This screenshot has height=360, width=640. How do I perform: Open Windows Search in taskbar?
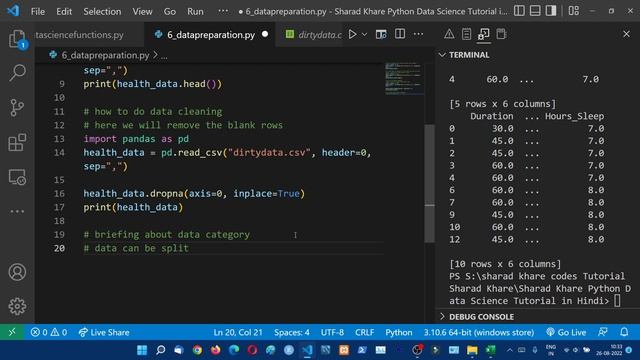coord(160,350)
